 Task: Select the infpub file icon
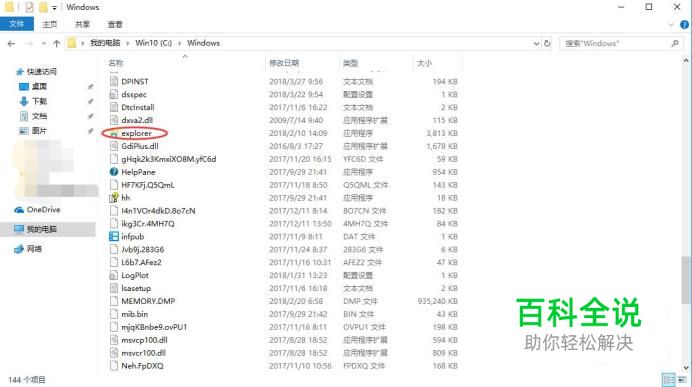pos(114,237)
